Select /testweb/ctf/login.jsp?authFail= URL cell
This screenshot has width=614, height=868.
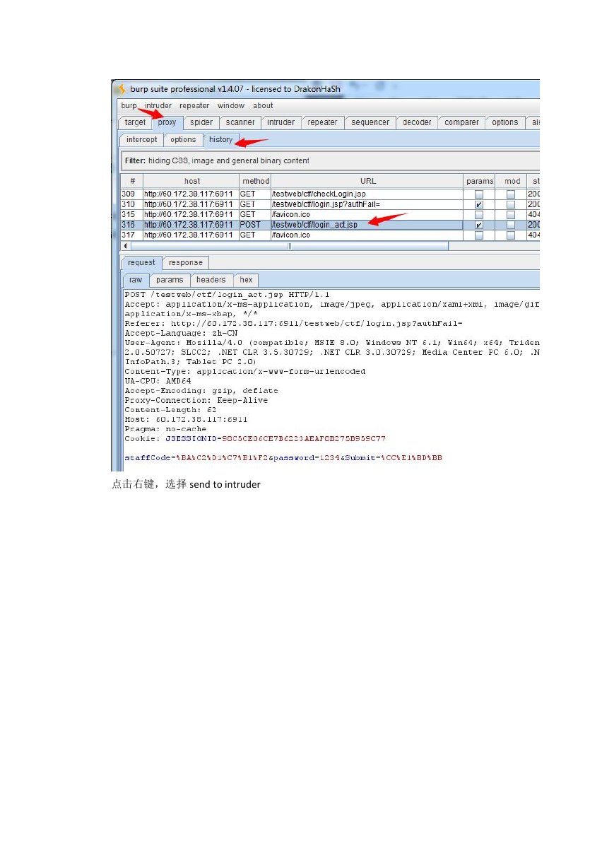[367, 204]
